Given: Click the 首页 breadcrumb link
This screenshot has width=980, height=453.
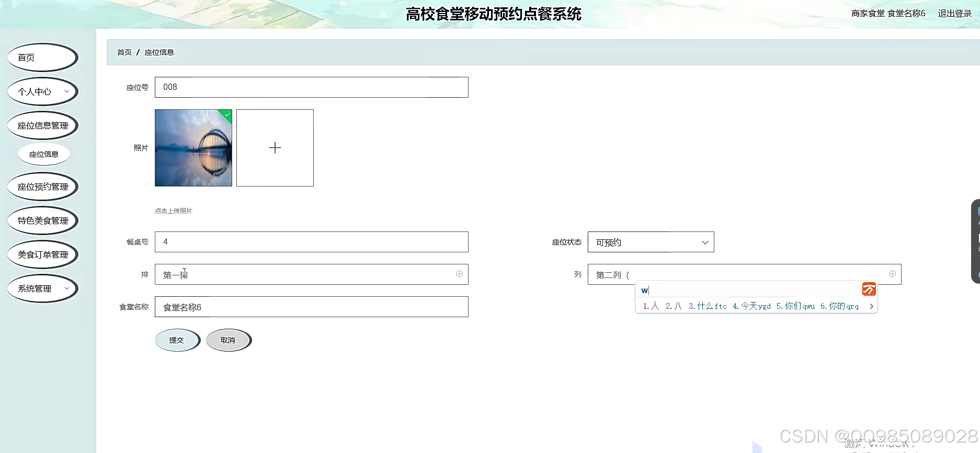Looking at the screenshot, I should 124,52.
